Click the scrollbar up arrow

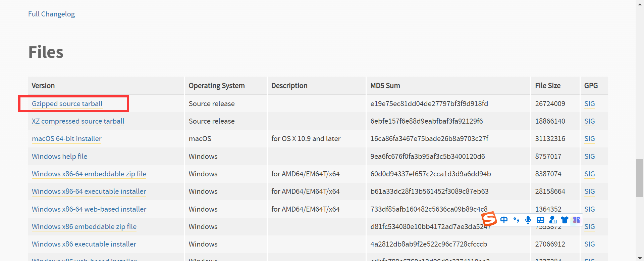pyautogui.click(x=640, y=3)
